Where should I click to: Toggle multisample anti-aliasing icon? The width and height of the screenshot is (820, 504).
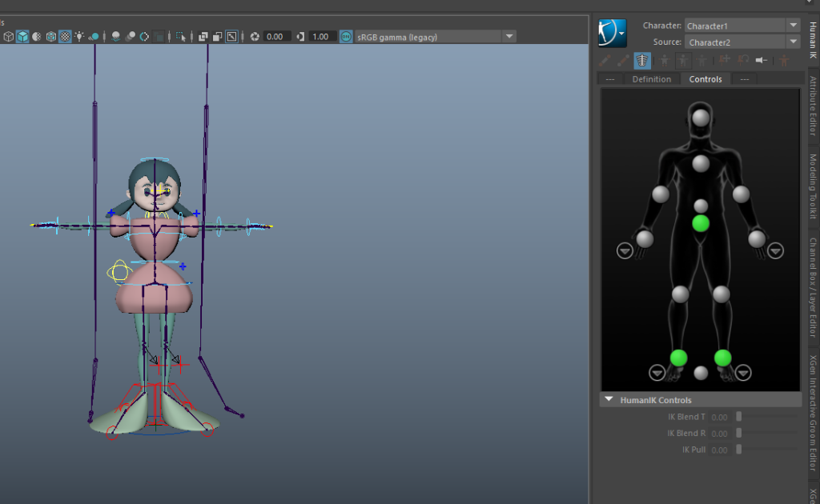[x=144, y=37]
